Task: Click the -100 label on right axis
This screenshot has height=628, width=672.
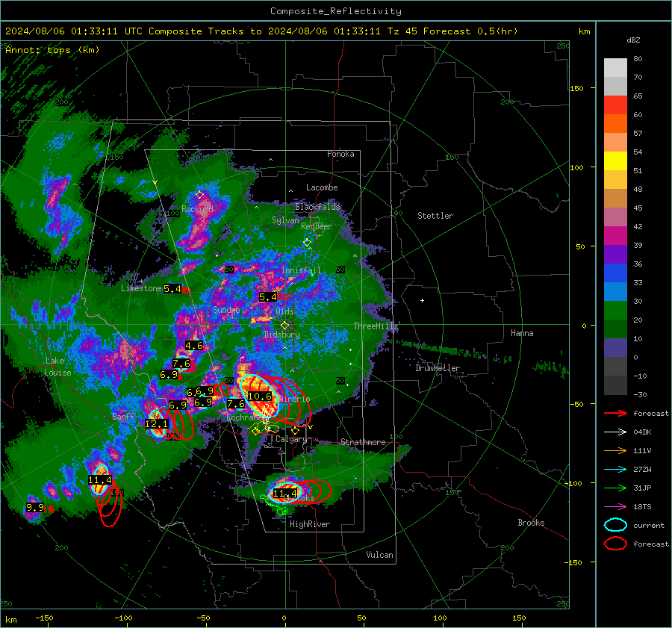Action: (x=573, y=483)
